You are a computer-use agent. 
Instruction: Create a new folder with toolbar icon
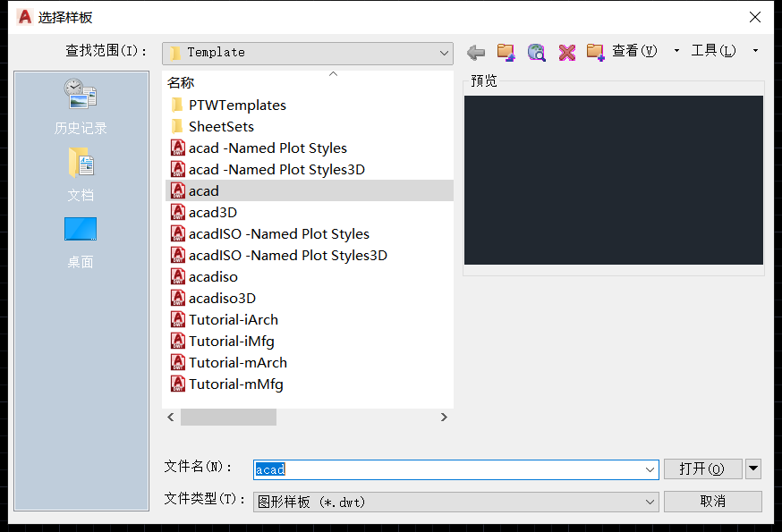[x=596, y=52]
